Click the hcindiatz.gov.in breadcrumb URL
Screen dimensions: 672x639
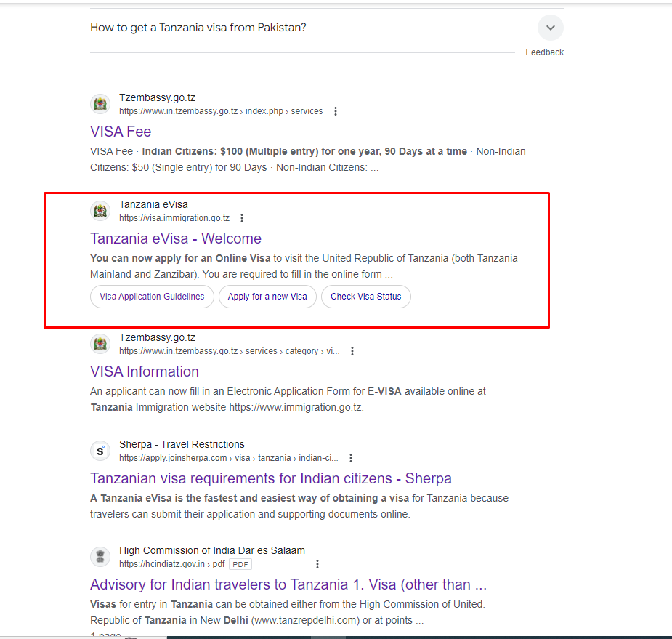[x=172, y=564]
